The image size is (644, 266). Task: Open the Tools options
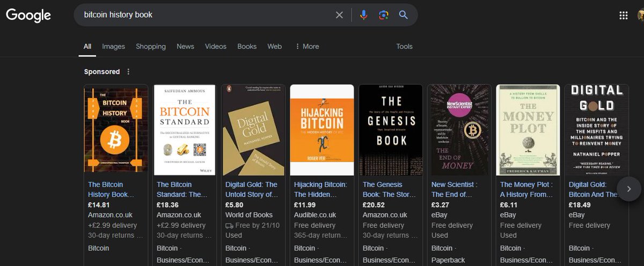[404, 46]
